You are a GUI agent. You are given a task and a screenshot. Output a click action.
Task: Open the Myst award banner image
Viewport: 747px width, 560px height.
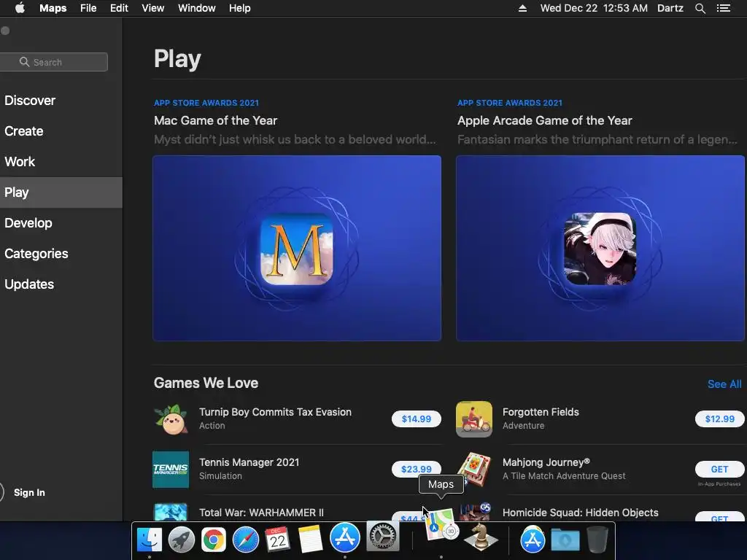point(297,248)
